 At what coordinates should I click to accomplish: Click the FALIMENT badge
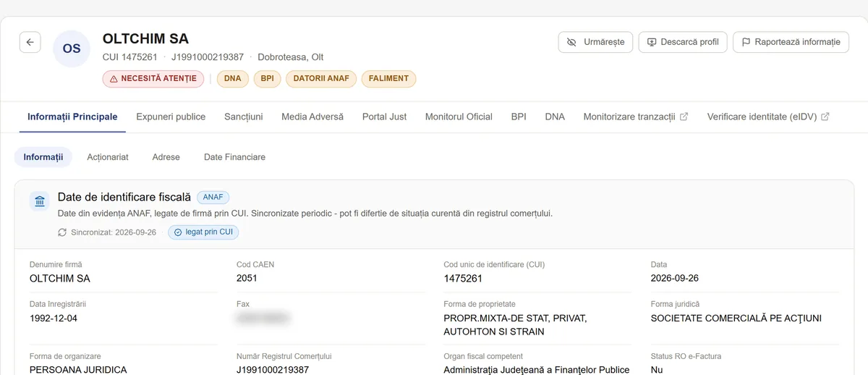tap(388, 79)
